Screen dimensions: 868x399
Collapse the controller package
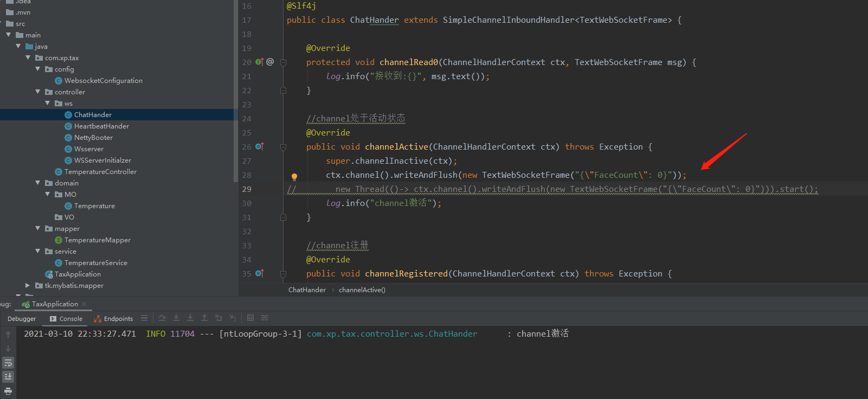pyautogui.click(x=38, y=92)
